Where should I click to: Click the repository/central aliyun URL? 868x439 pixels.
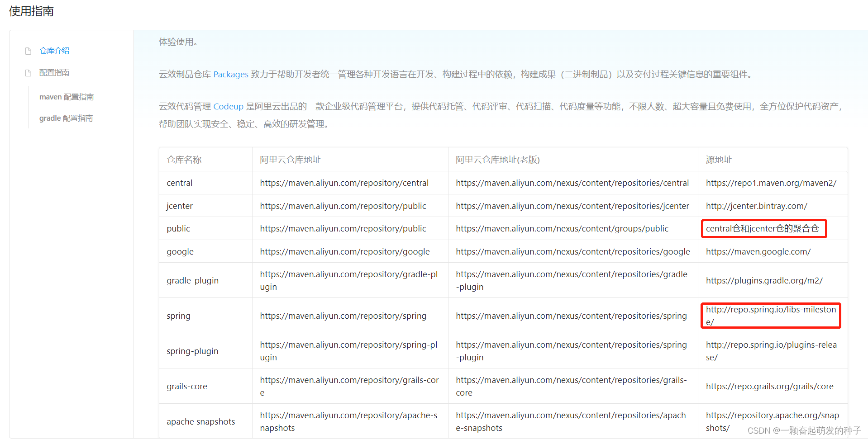click(344, 183)
